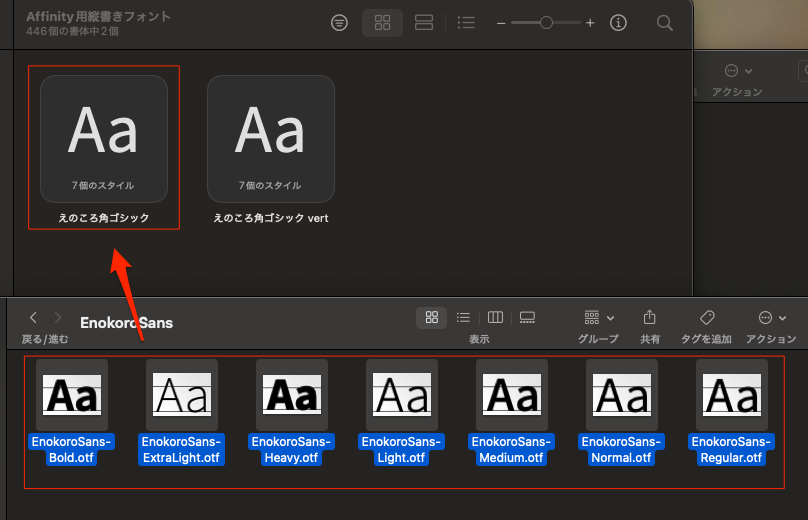Click the minus icon beside the size slider
Viewport: 808px width, 520px height.
pyautogui.click(x=502, y=23)
